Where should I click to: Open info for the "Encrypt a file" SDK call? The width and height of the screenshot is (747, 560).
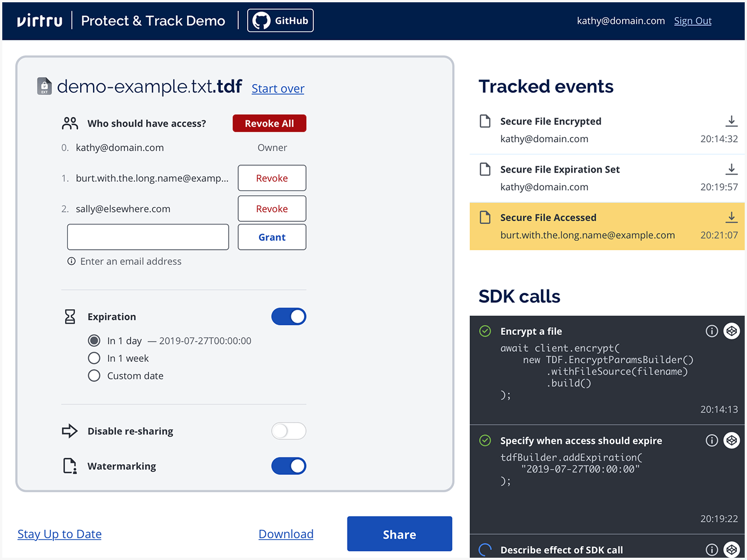point(712,331)
